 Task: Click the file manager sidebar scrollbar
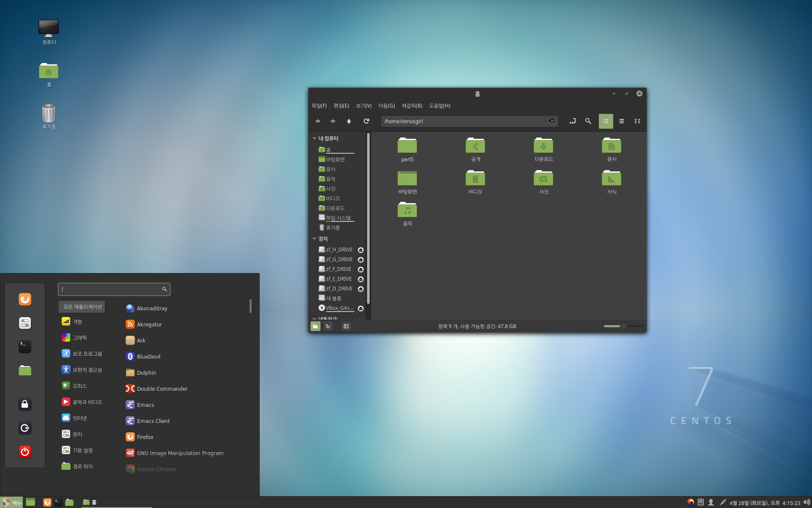click(368, 218)
